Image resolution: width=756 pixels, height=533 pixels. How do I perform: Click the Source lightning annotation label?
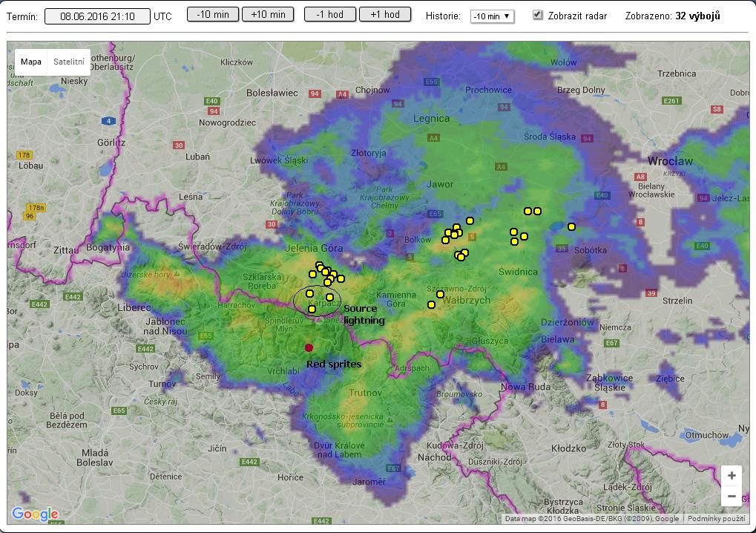click(x=364, y=314)
